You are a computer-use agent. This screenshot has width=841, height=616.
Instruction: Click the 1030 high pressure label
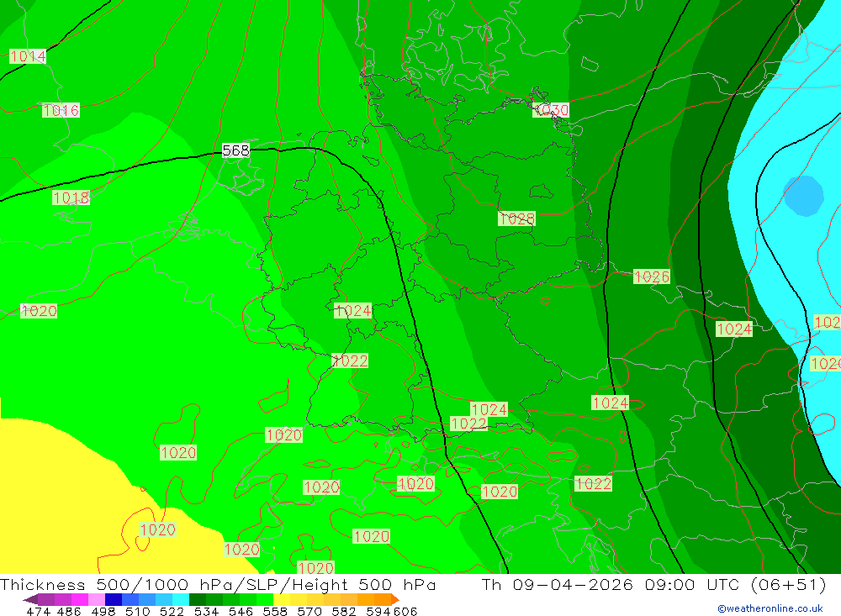(x=551, y=110)
